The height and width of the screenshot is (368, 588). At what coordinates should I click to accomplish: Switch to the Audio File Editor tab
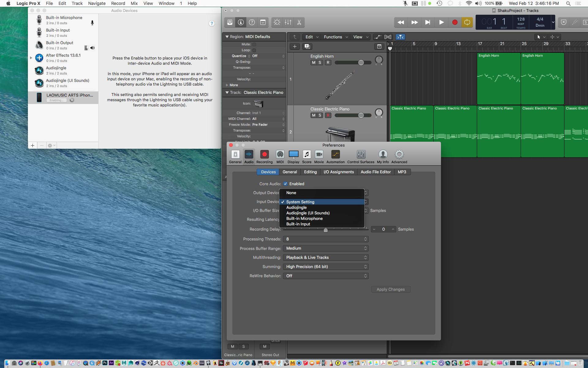[375, 172]
